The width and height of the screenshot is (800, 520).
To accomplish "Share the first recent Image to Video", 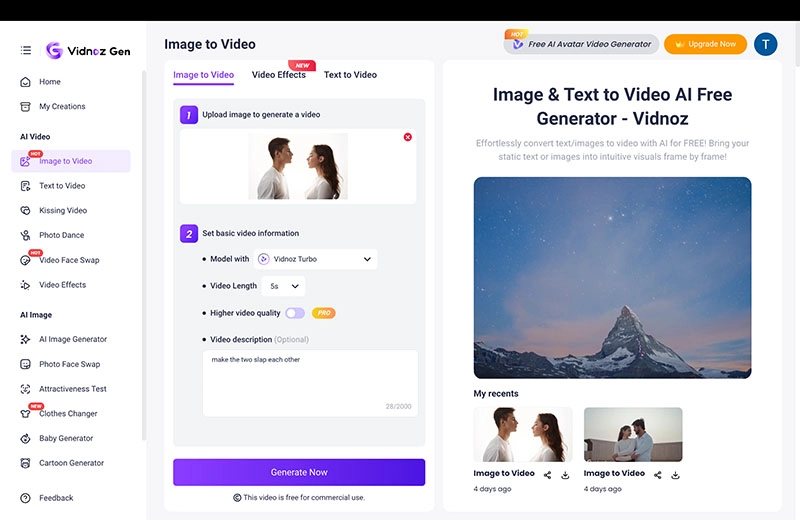I will pyautogui.click(x=547, y=475).
